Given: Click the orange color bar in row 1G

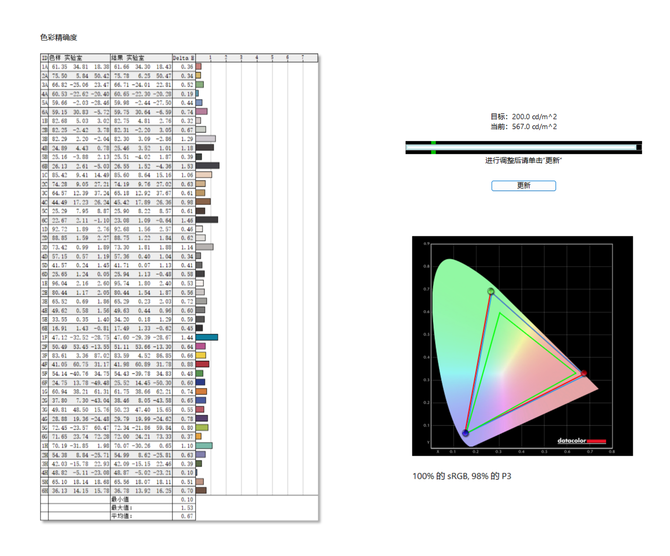Looking at the screenshot, I should (x=201, y=391).
